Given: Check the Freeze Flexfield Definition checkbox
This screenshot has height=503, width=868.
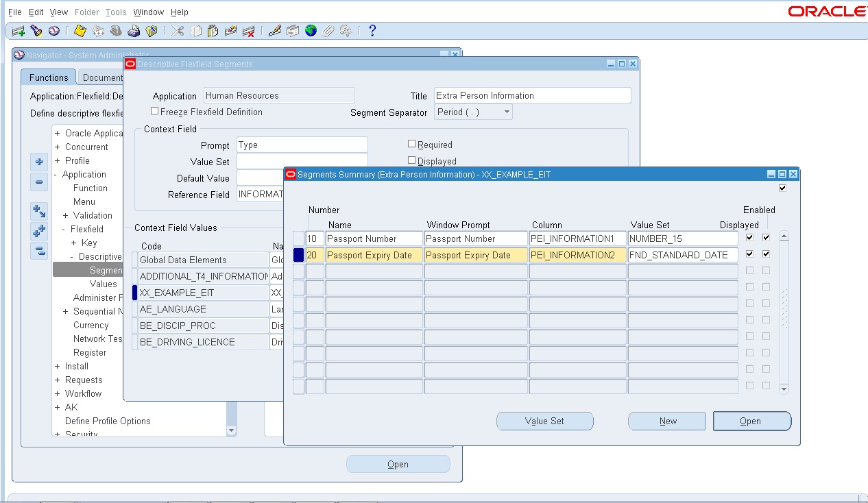Looking at the screenshot, I should click(154, 111).
